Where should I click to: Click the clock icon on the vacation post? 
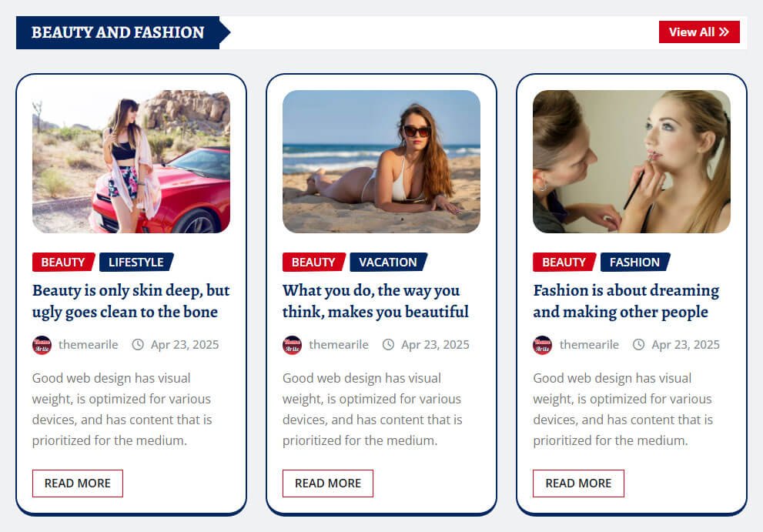(388, 345)
